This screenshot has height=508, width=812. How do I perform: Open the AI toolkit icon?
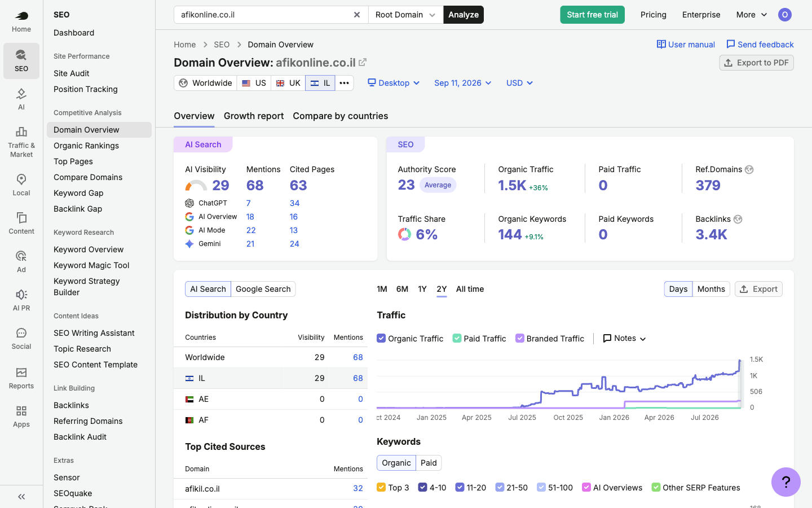pos(21,99)
